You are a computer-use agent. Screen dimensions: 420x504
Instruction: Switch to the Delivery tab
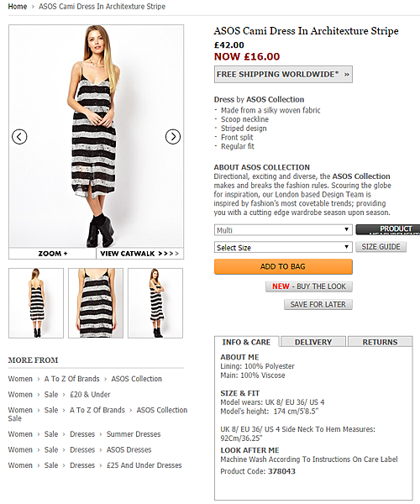click(x=313, y=342)
